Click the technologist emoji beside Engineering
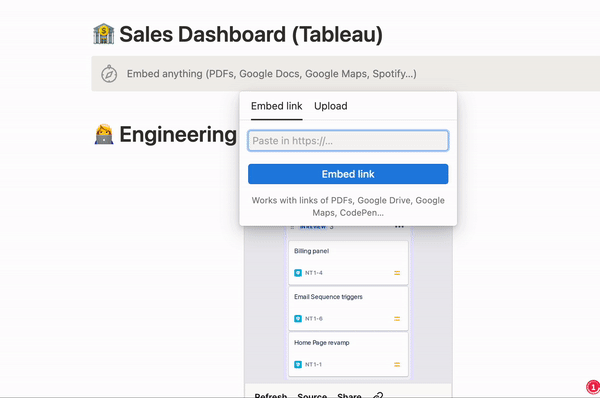This screenshot has height=398, width=600. click(104, 134)
